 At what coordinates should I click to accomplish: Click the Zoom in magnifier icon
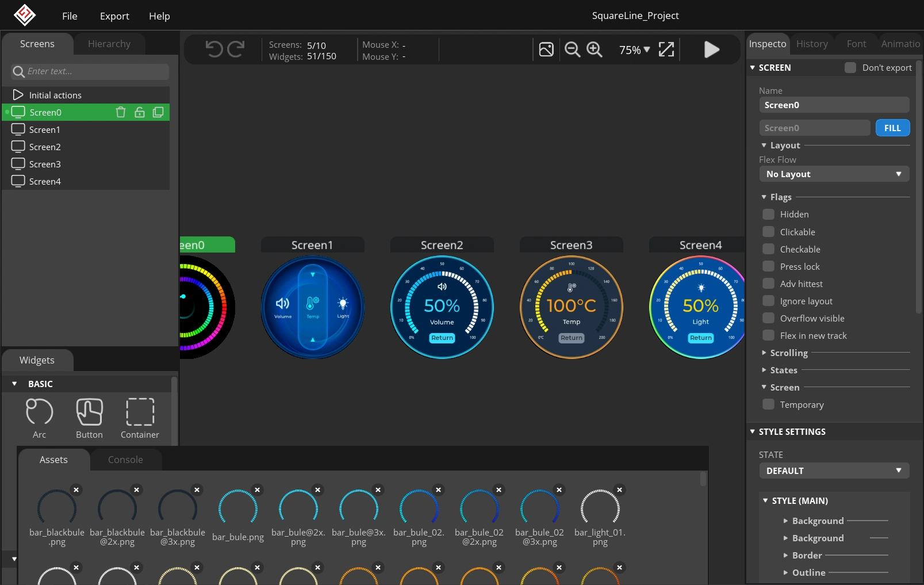coord(594,49)
